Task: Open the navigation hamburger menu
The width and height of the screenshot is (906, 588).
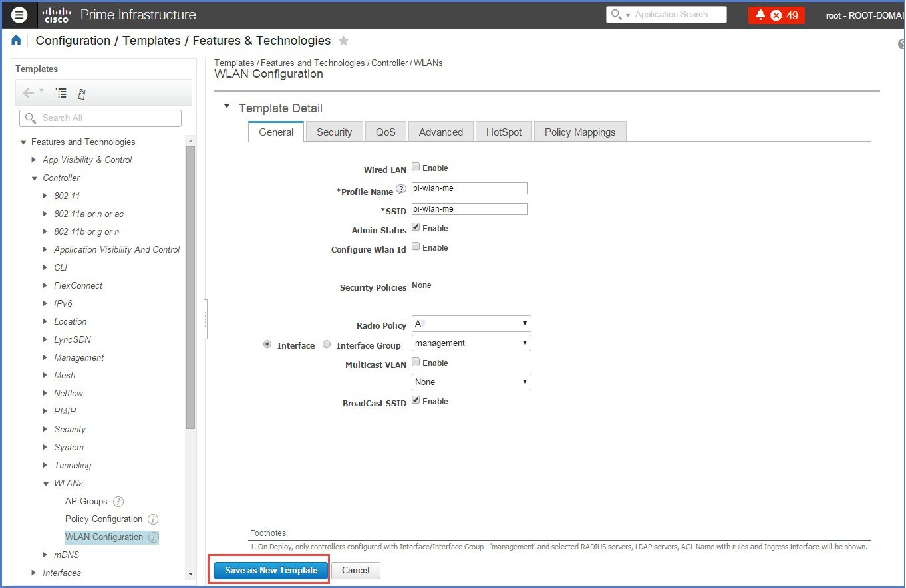Action: click(19, 15)
